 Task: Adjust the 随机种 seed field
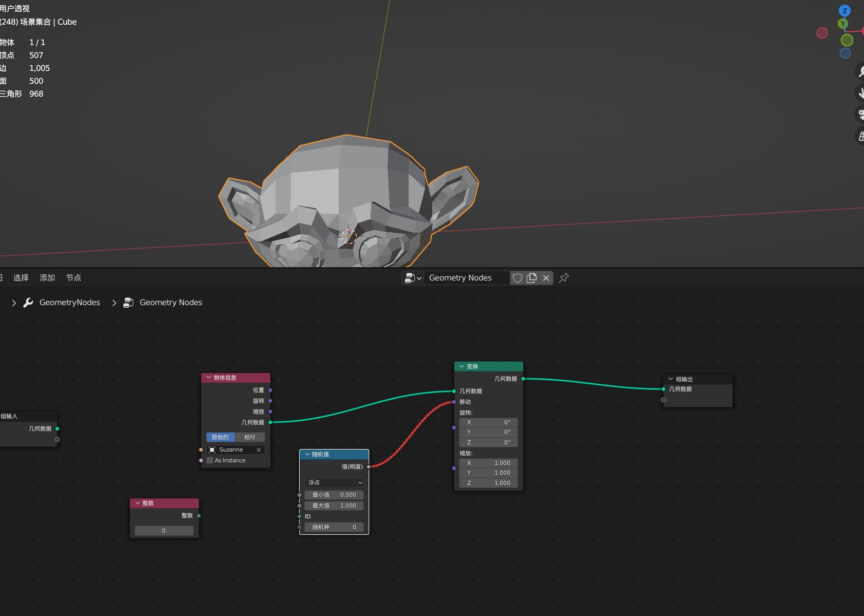click(x=334, y=528)
